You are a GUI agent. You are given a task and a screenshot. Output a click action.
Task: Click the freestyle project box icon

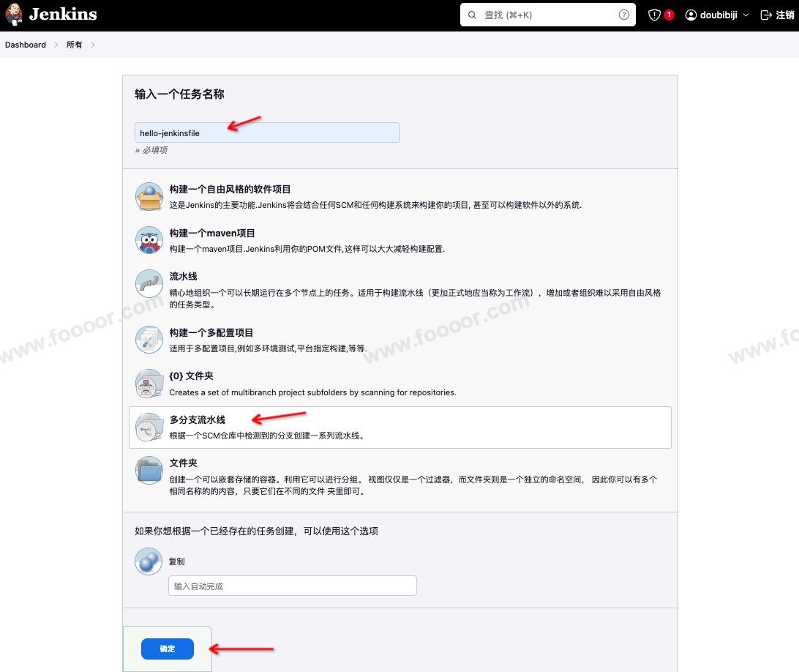(x=149, y=197)
